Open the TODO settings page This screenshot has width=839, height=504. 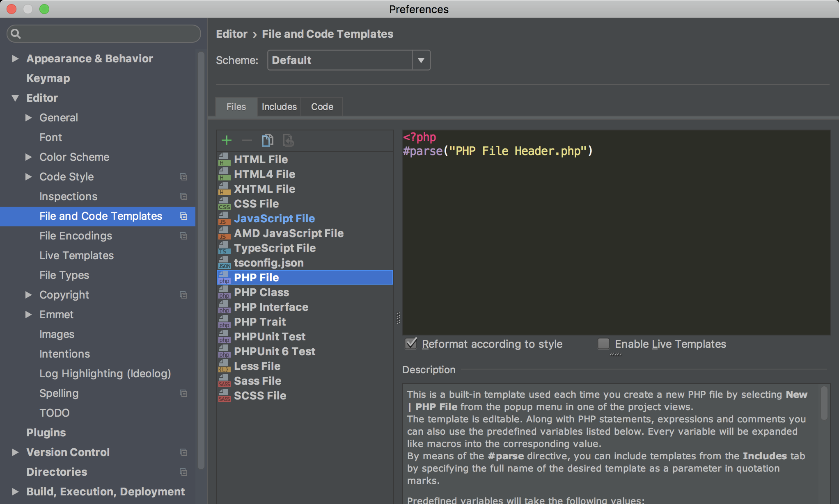click(54, 413)
